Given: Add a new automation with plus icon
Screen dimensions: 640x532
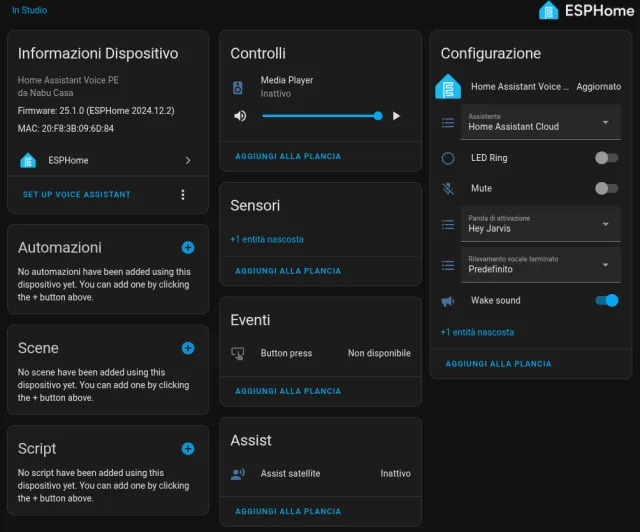Looking at the screenshot, I should [188, 247].
